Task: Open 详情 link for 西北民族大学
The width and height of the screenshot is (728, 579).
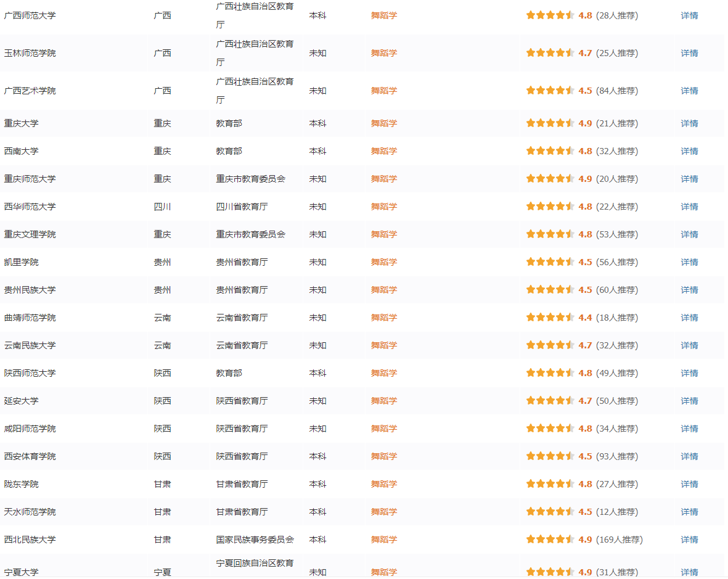Action: [x=689, y=540]
